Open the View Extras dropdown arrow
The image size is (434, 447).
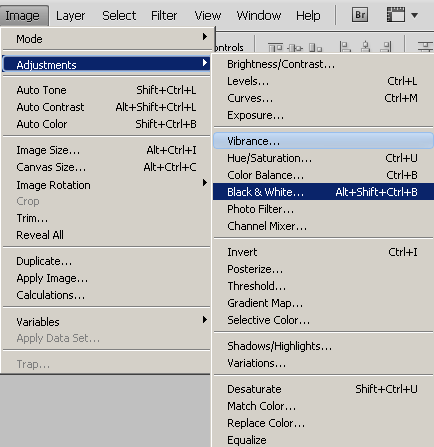click(x=415, y=15)
